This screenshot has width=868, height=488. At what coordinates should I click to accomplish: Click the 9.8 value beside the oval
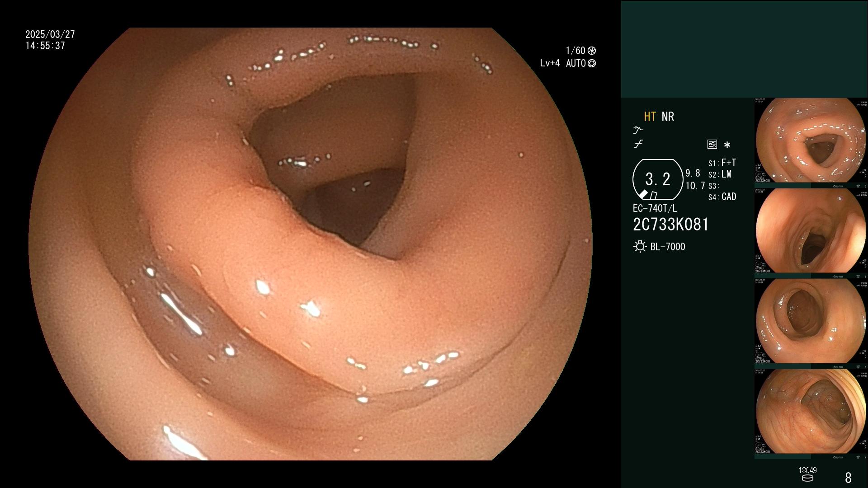[x=693, y=173]
